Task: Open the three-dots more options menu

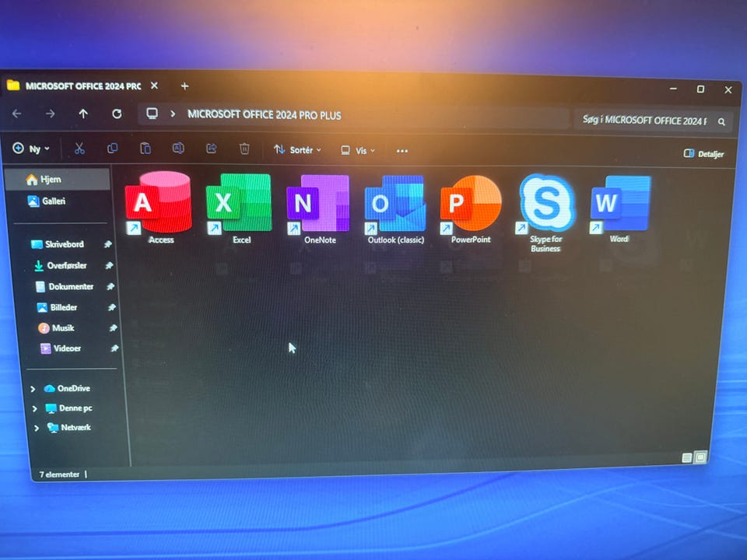Action: pos(402,151)
